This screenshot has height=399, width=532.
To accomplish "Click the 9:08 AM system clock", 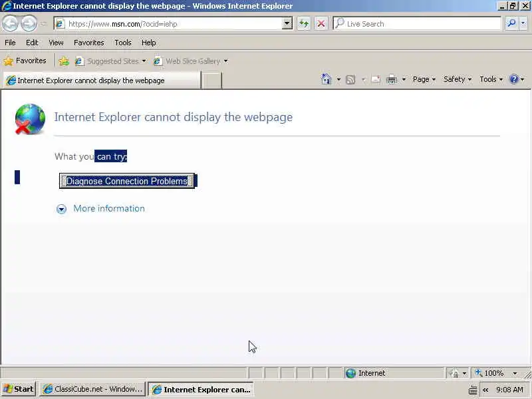I will click(509, 390).
